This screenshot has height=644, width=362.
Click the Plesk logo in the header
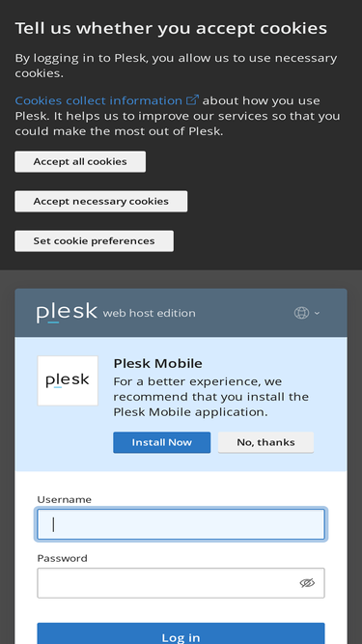click(x=67, y=313)
